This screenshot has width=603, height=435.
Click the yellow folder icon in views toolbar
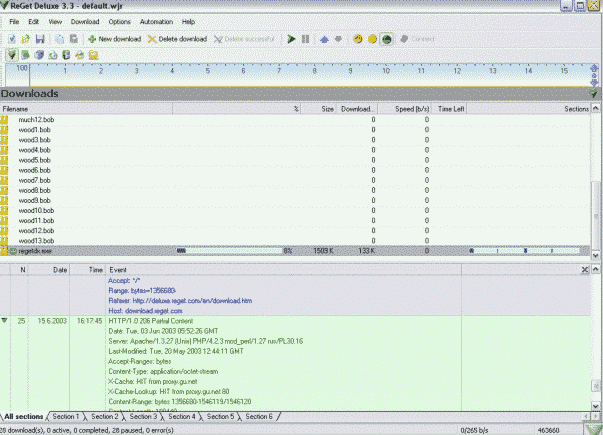coord(93,55)
